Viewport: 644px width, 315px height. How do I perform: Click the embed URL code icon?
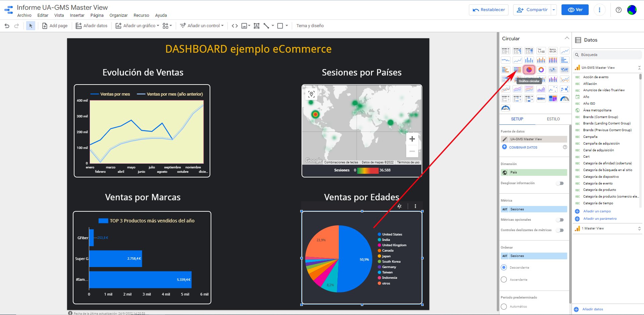pos(235,26)
